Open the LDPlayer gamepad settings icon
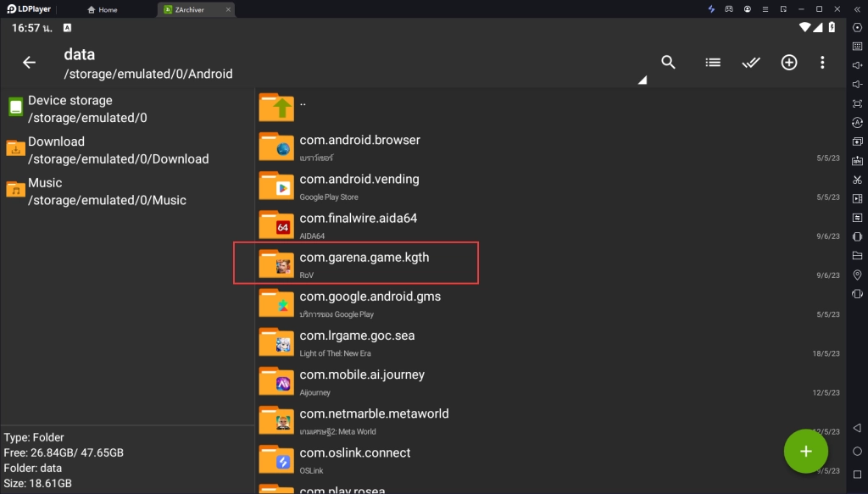This screenshot has height=494, width=868. point(729,8)
